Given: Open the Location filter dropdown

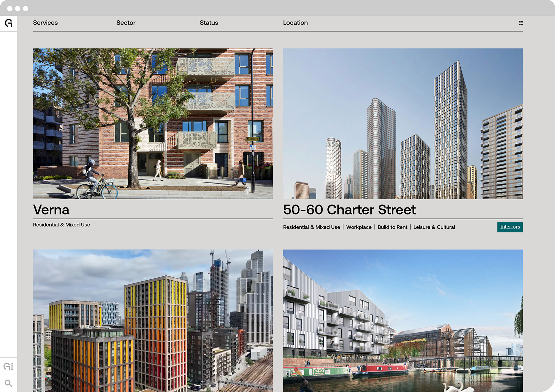Looking at the screenshot, I should coord(295,23).
